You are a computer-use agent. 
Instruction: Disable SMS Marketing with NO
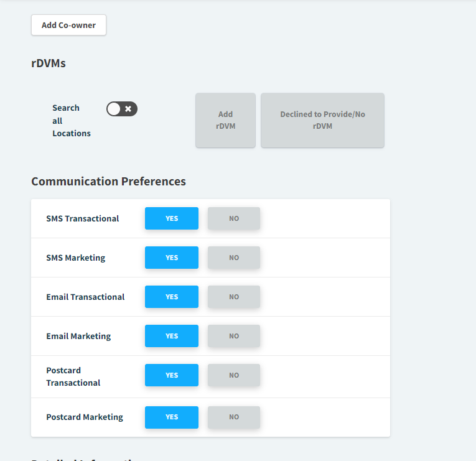tap(234, 258)
